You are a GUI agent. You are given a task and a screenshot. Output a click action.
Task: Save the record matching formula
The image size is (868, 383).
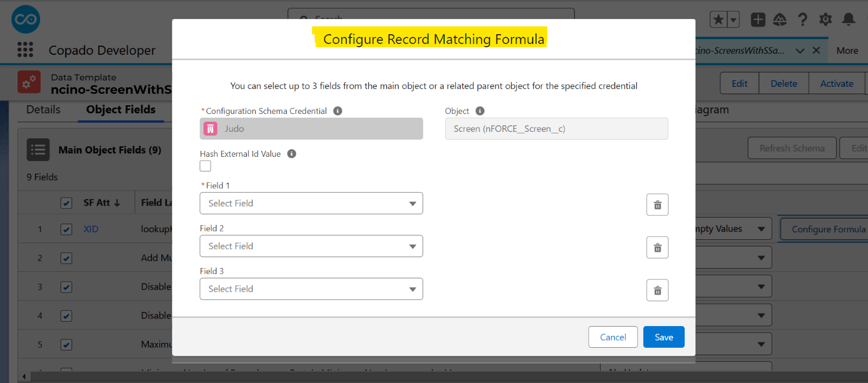coord(664,337)
